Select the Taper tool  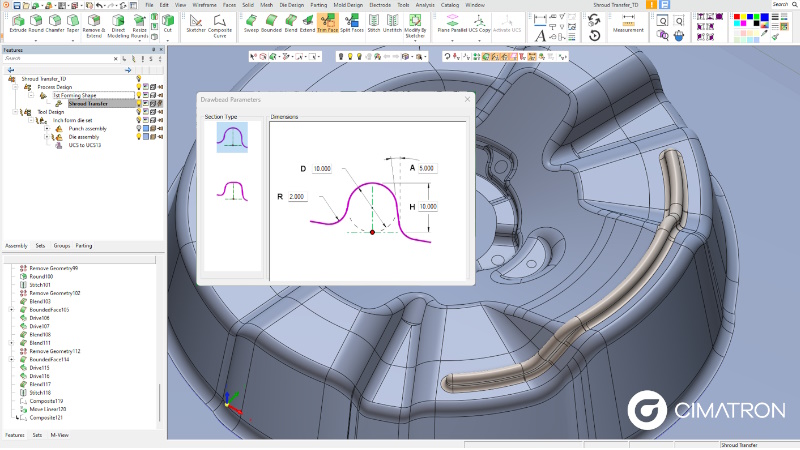(73, 23)
